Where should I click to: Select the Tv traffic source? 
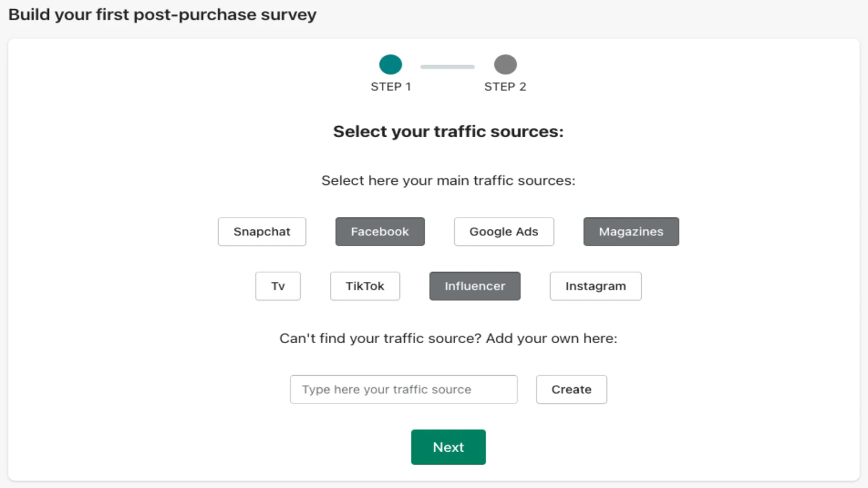(278, 286)
